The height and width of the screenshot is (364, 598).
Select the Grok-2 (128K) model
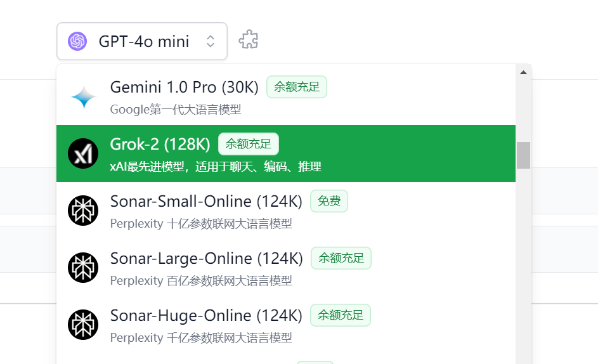point(286,153)
